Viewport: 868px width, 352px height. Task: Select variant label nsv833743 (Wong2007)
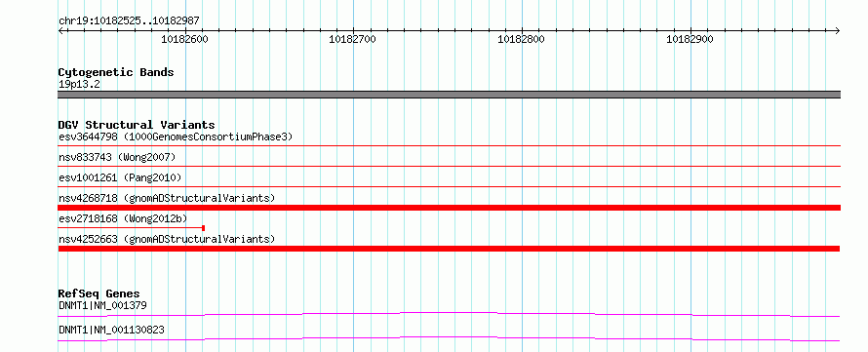117,157
